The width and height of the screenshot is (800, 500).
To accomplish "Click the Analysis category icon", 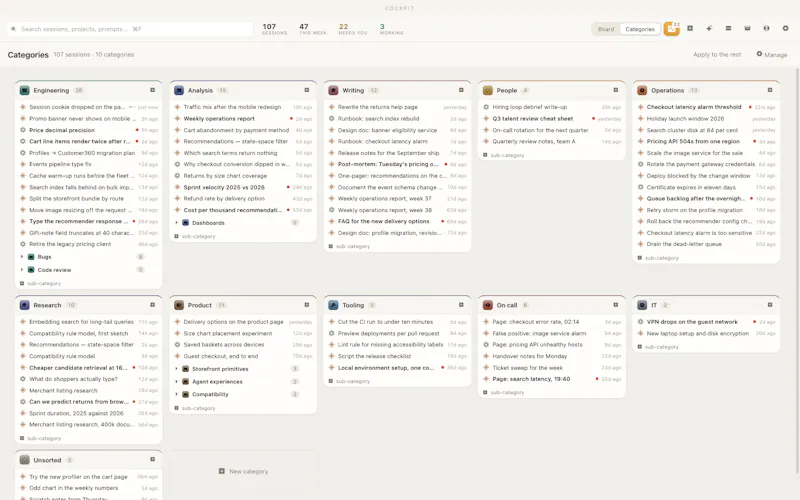I will (179, 90).
